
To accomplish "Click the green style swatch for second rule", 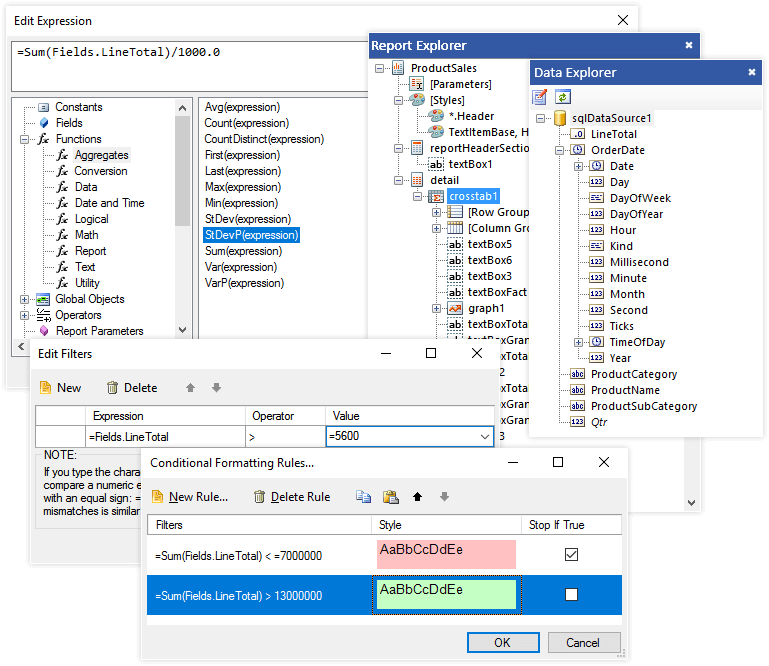I will click(446, 594).
